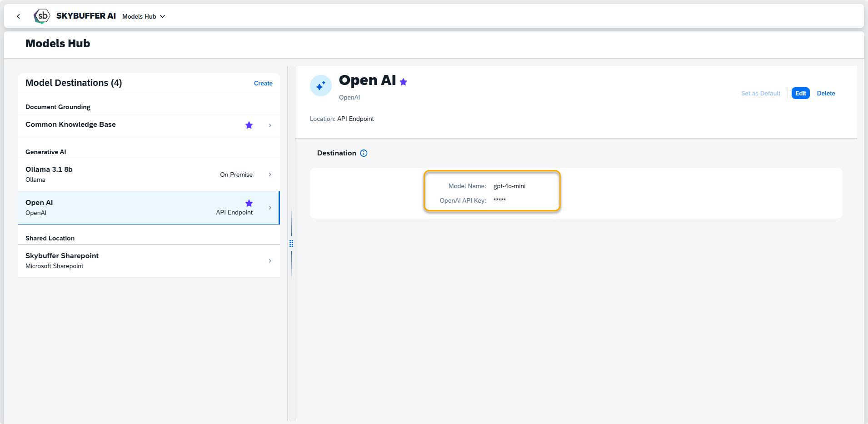
Task: Click the star on Open AI list row
Action: [x=249, y=203]
